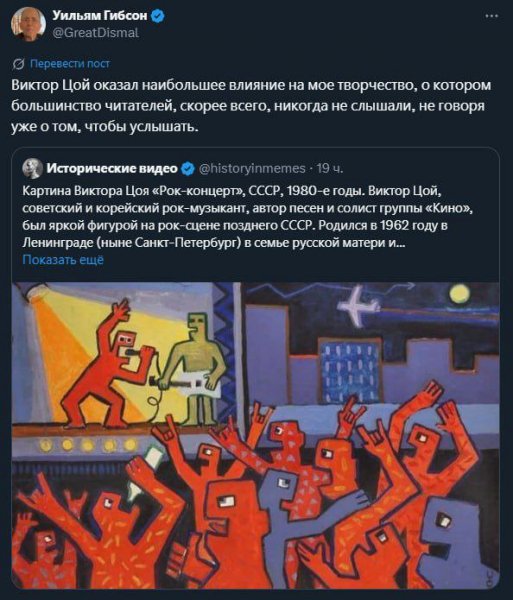Click the quoted post description text

(248, 217)
